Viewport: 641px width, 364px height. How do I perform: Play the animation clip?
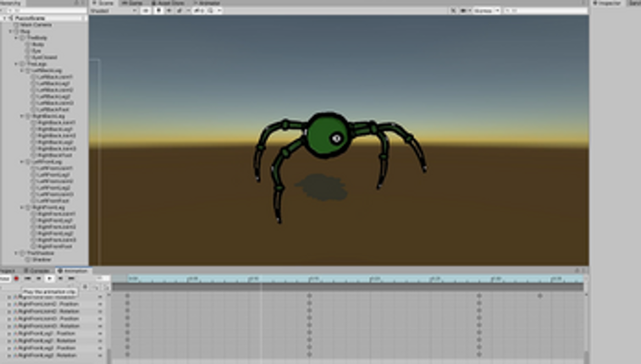click(49, 279)
